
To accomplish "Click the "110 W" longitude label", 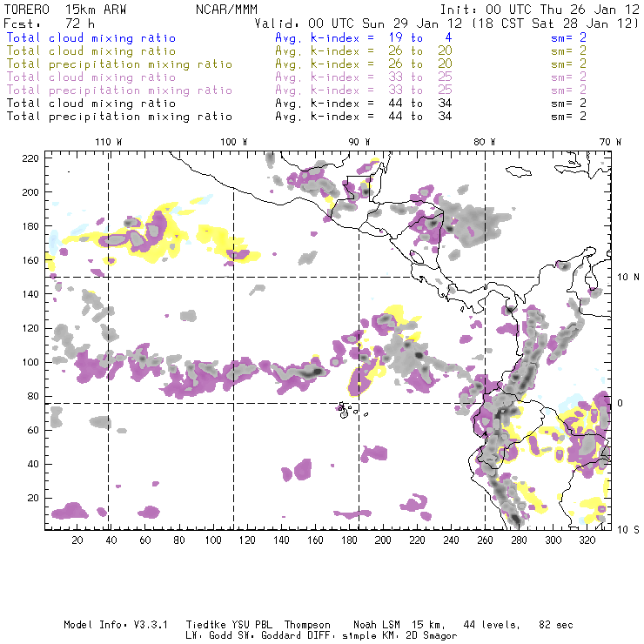I will [x=109, y=142].
